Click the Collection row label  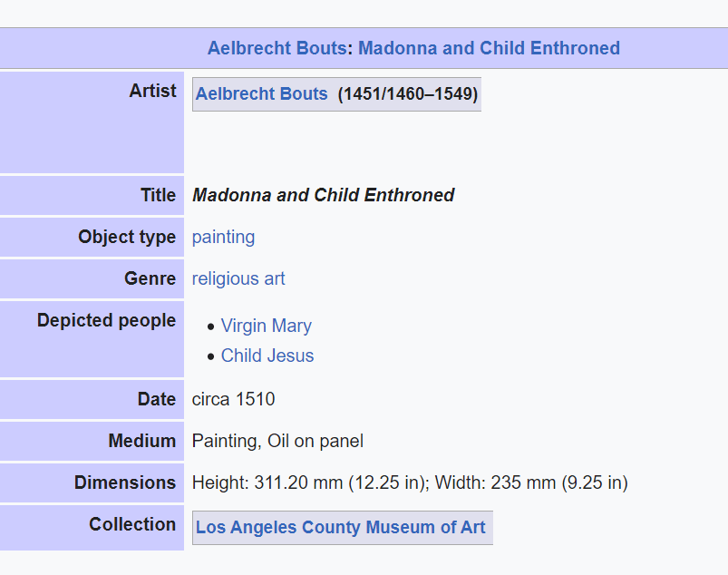[x=132, y=524]
